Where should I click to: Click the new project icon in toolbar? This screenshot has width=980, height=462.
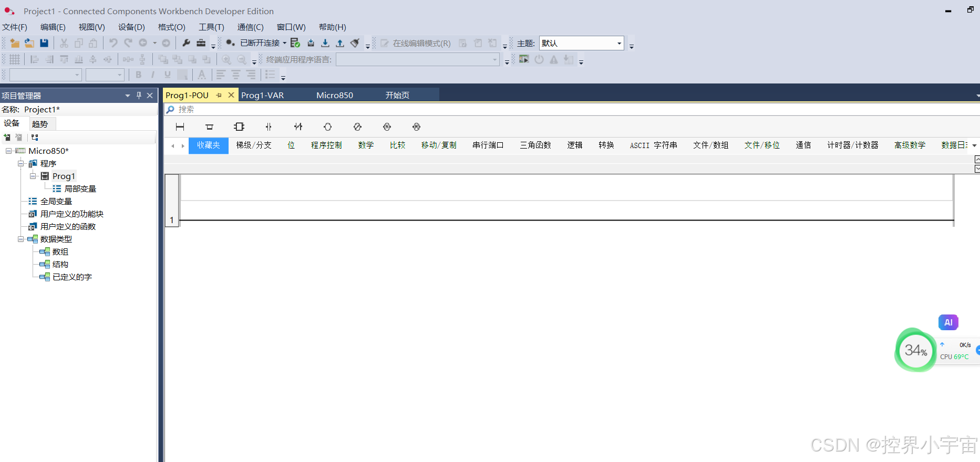tap(14, 43)
